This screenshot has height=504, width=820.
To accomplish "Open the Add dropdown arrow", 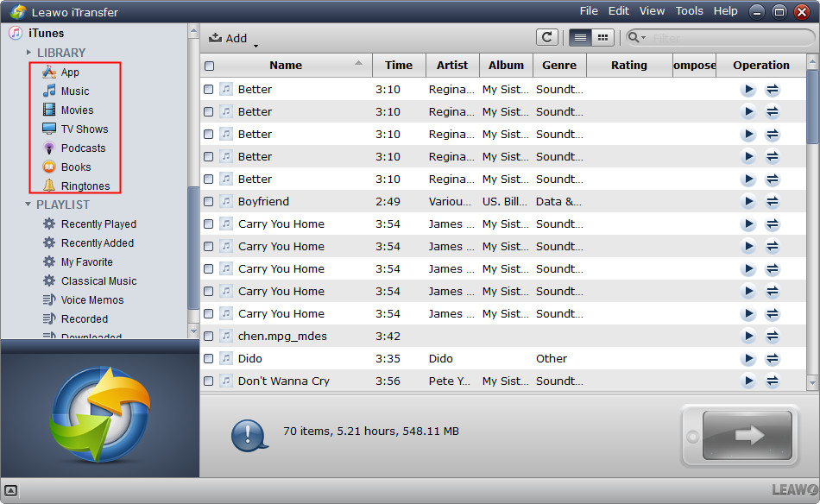I will click(x=255, y=44).
